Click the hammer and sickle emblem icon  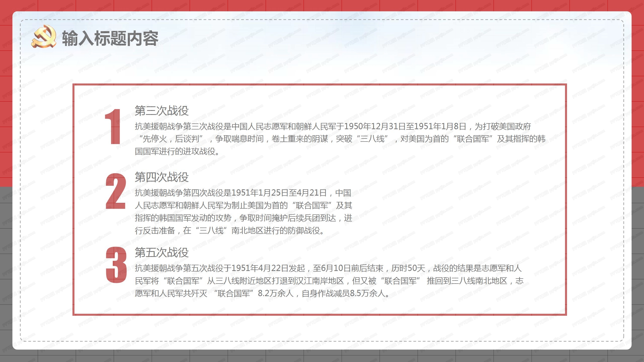coord(44,36)
